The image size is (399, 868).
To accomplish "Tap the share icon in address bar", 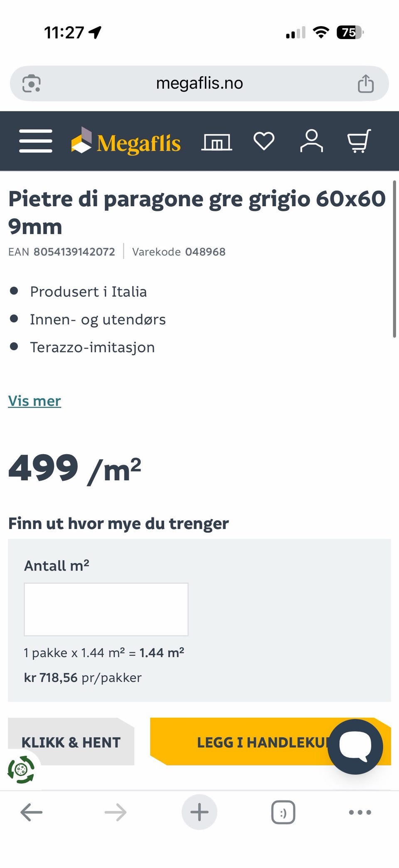I will [x=366, y=83].
